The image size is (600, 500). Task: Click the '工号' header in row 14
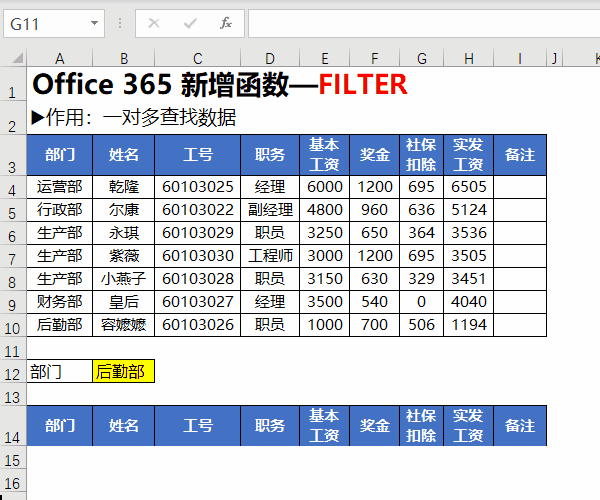[197, 426]
